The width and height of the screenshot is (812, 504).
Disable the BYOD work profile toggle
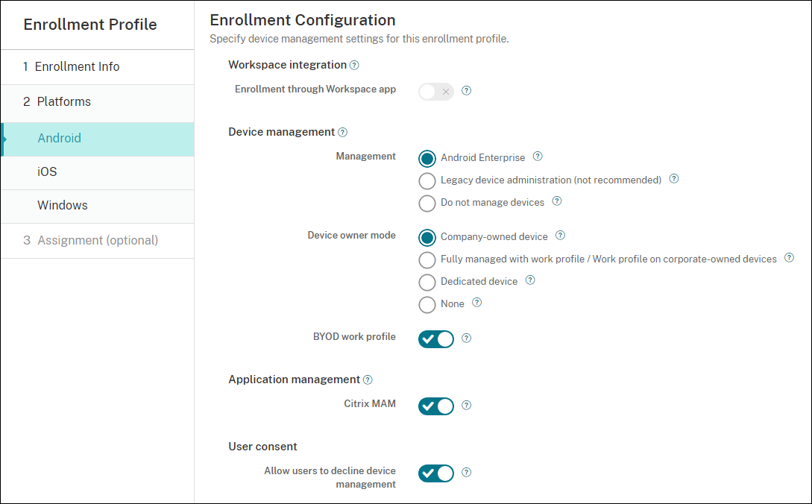(435, 338)
